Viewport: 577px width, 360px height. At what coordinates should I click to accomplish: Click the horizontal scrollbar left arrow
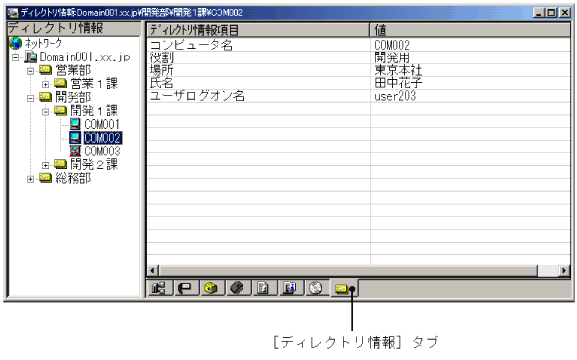(x=152, y=271)
